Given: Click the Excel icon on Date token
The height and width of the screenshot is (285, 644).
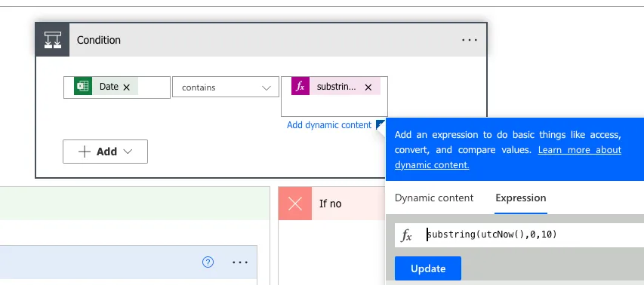Looking at the screenshot, I should (83, 86).
